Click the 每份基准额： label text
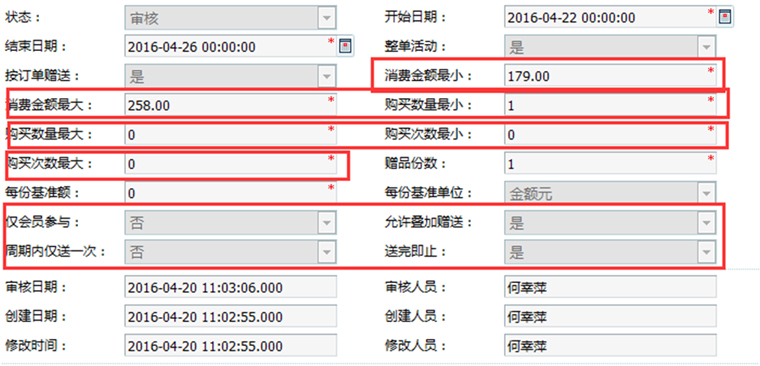This screenshot has height=366, width=760. coord(42,192)
